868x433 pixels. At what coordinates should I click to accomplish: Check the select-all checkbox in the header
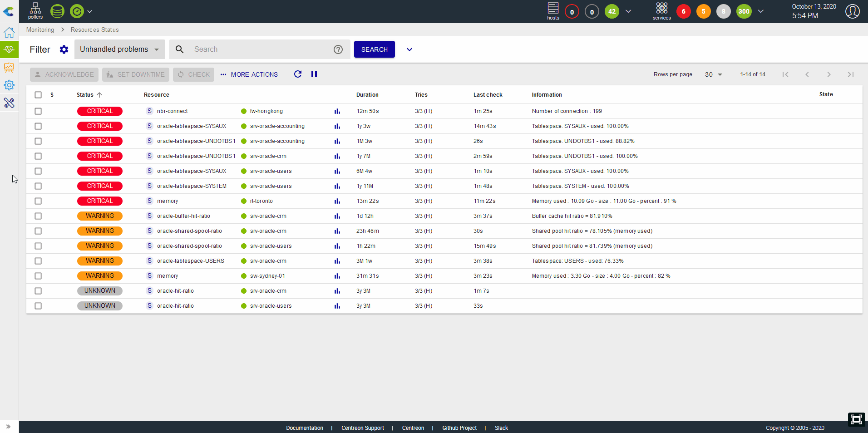tap(38, 95)
